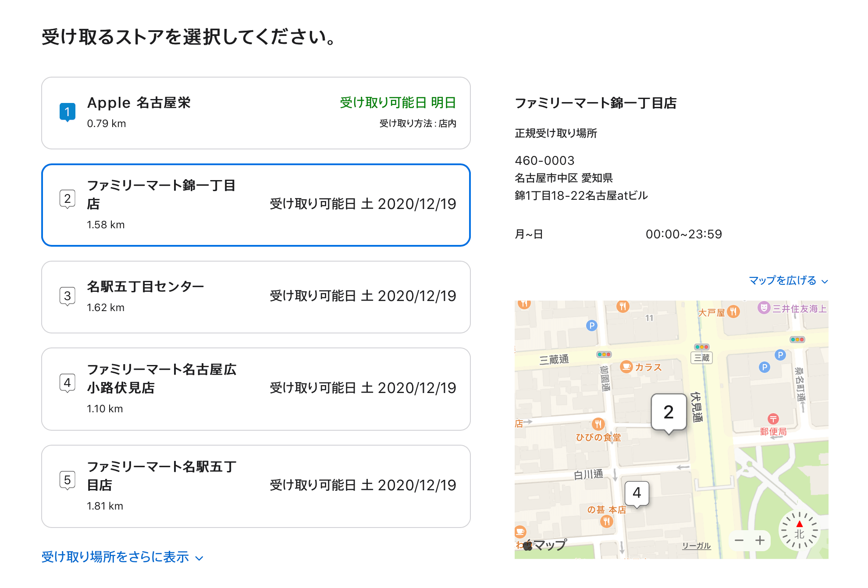This screenshot has width=868, height=588.
Task: Click the traffic light icon at 三蔵 intersection
Action: click(701, 347)
